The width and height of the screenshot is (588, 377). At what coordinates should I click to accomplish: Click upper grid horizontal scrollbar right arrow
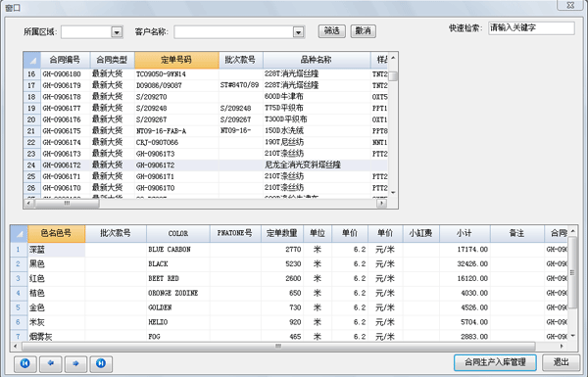pos(382,204)
